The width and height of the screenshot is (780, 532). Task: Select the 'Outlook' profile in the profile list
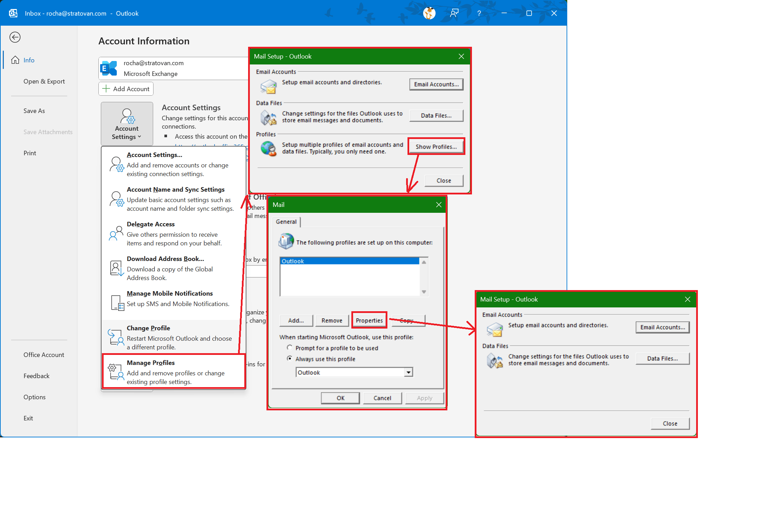[350, 261]
